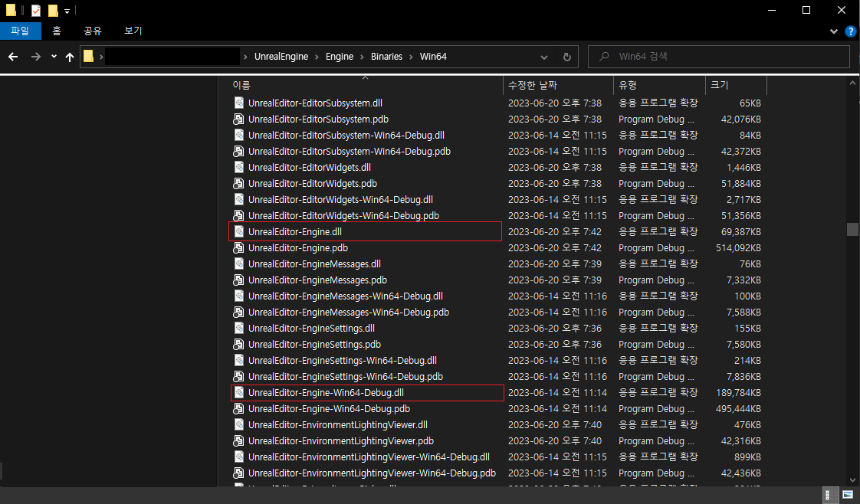Select UnrealEditor-Engine-Win64-Debug.pdb file name
Viewport: 860px width, 504px height.
point(329,409)
